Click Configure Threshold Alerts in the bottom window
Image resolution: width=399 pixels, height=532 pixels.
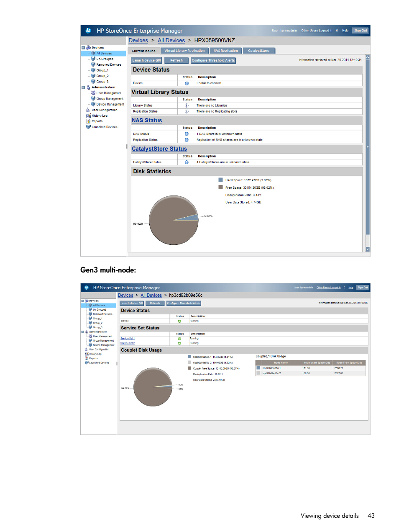(184, 303)
